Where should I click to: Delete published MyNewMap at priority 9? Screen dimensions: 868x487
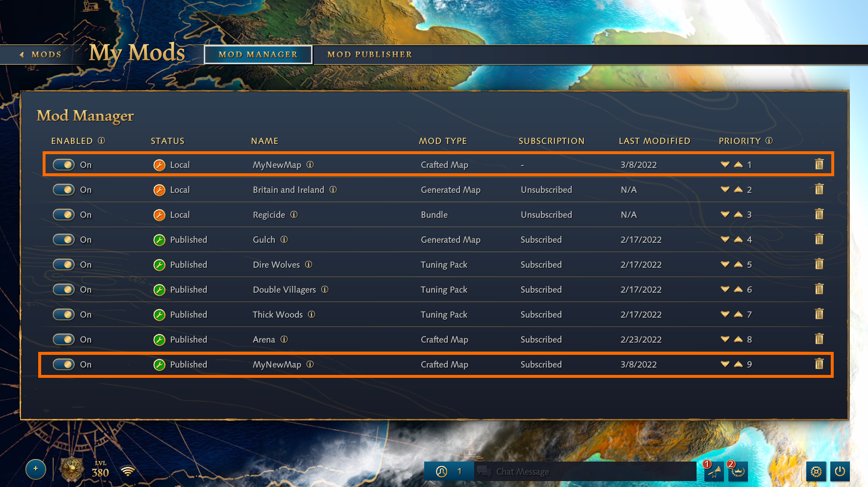pos(819,364)
